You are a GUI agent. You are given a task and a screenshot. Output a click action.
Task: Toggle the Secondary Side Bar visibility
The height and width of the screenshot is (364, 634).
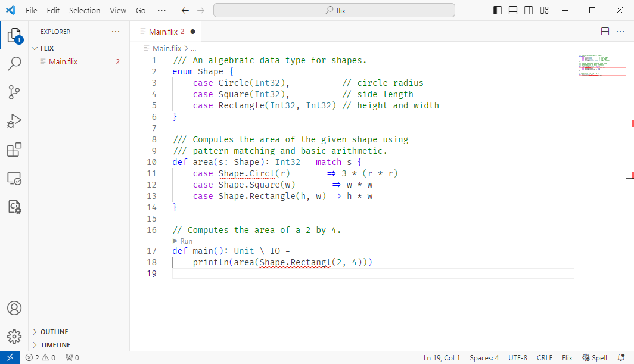coord(529,10)
